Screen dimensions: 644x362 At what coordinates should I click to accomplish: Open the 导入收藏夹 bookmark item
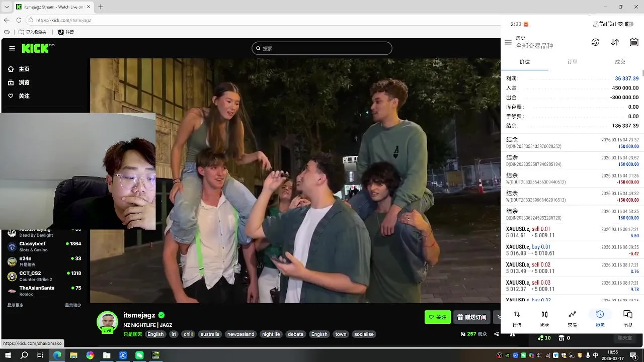click(33, 32)
